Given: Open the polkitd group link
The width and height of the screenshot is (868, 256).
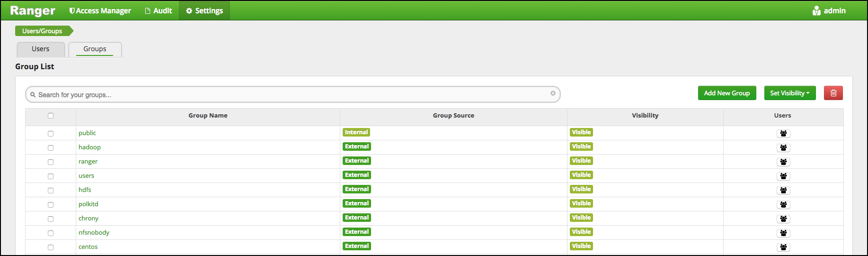Looking at the screenshot, I should point(89,204).
